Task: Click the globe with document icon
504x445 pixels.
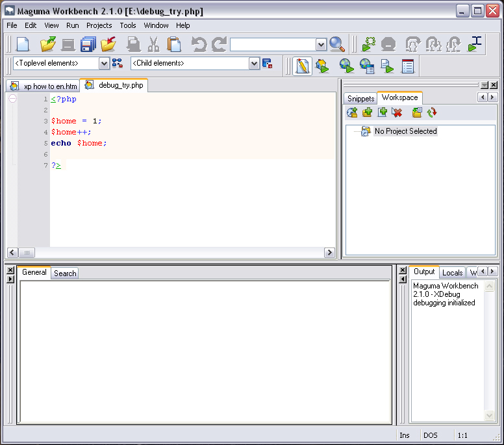Action: coord(367,66)
